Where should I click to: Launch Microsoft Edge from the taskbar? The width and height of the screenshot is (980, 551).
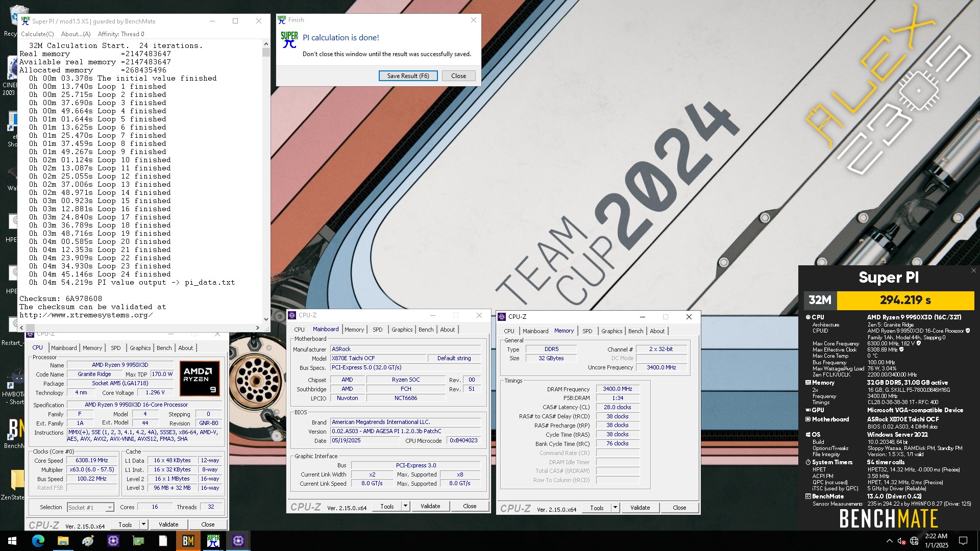tap(38, 541)
